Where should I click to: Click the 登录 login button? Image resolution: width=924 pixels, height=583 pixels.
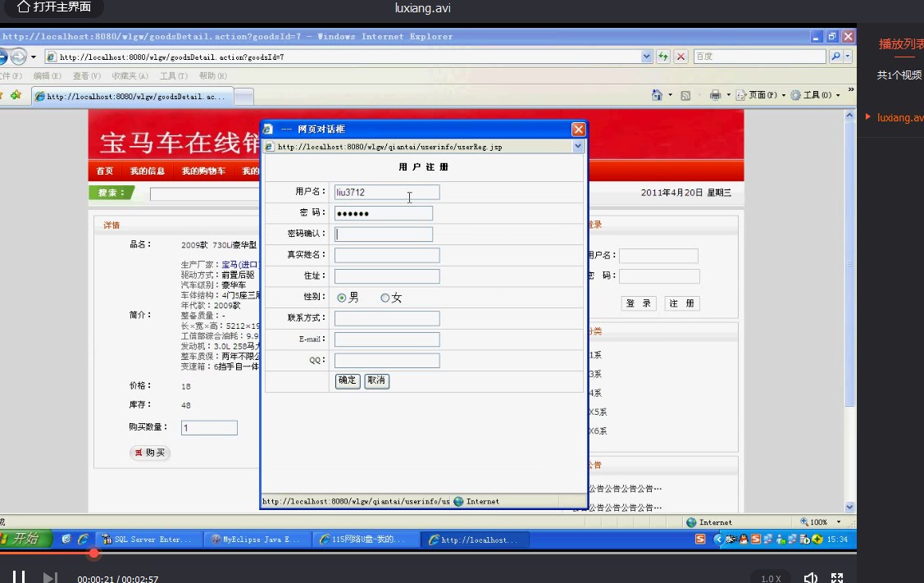tap(639, 303)
